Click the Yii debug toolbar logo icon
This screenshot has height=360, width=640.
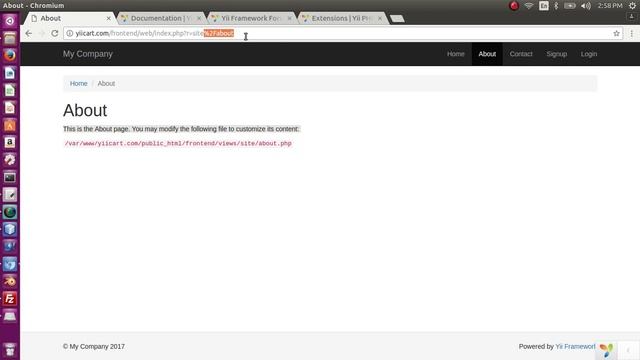coord(607,350)
